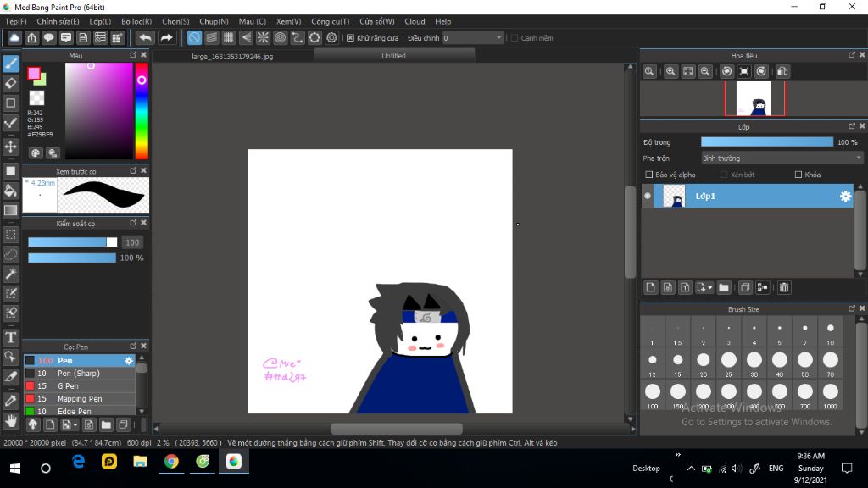
Task: Select the Lớp1 layer row
Action: click(x=748, y=196)
